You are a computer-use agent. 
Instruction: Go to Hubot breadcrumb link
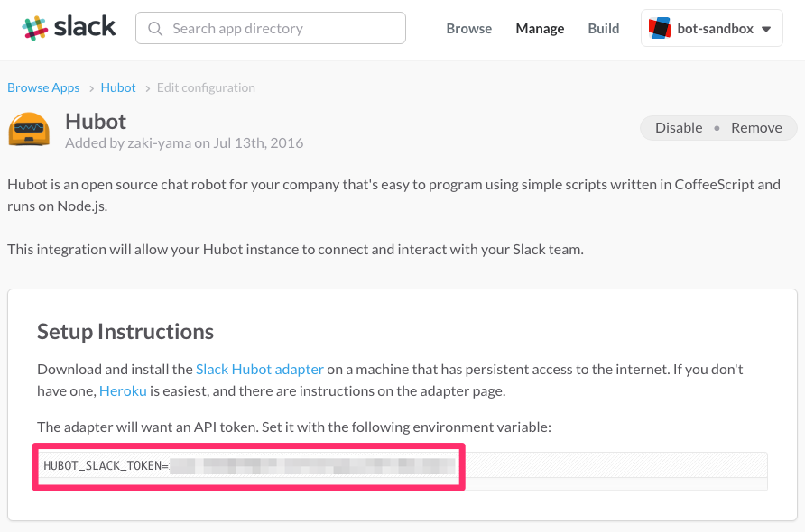pyautogui.click(x=118, y=87)
